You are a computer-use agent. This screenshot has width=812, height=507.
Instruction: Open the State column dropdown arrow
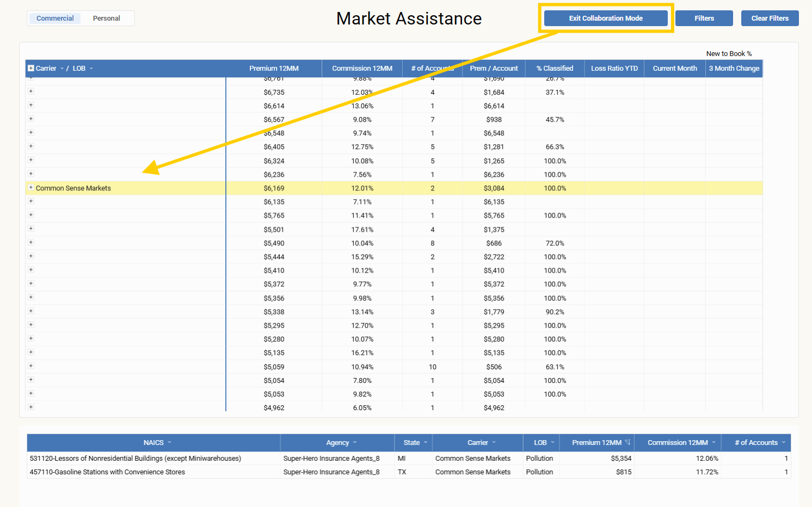click(426, 442)
